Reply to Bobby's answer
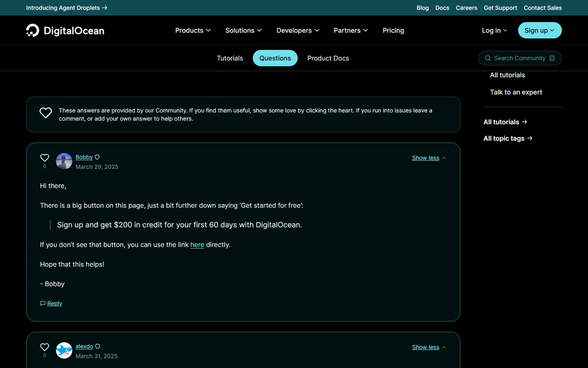 (x=51, y=303)
